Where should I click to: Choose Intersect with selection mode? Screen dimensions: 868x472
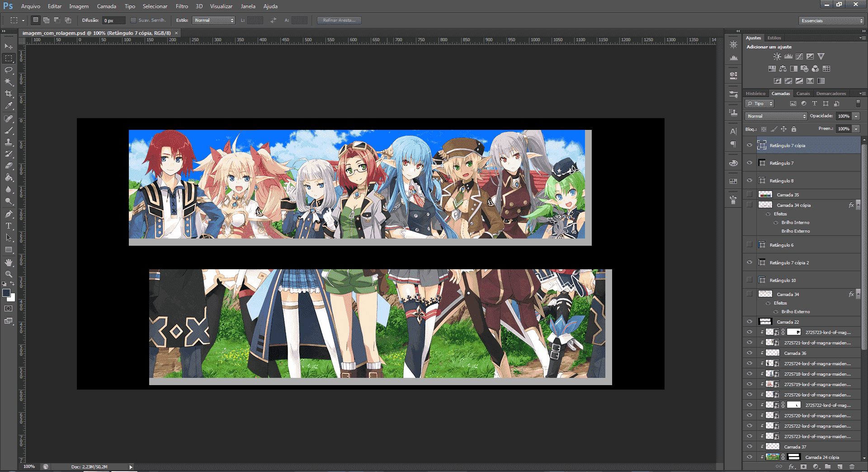(68, 20)
